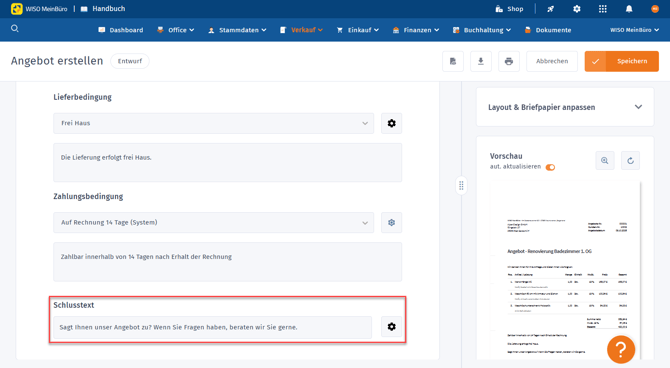This screenshot has height=368, width=670.
Task: Click the Dokumente file icon
Action: pos(528,30)
